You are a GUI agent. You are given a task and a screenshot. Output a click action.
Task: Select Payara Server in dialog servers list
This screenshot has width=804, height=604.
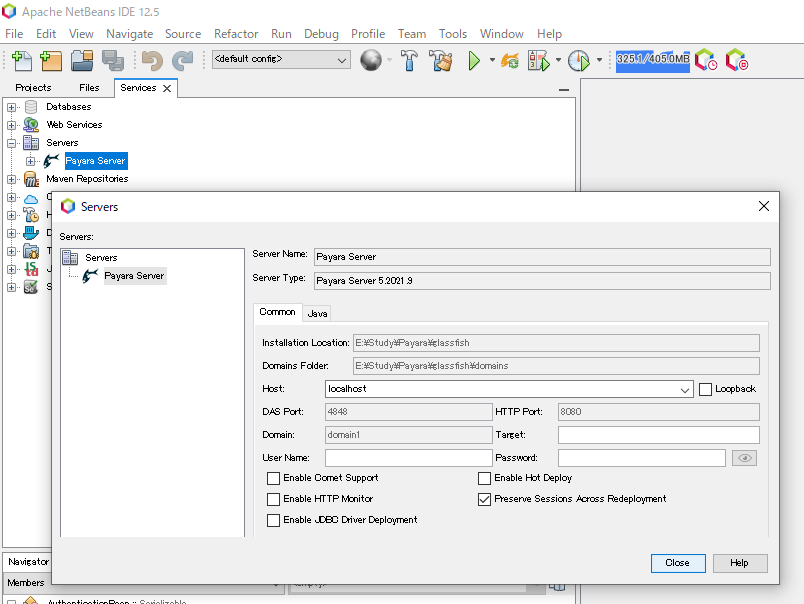(x=134, y=276)
